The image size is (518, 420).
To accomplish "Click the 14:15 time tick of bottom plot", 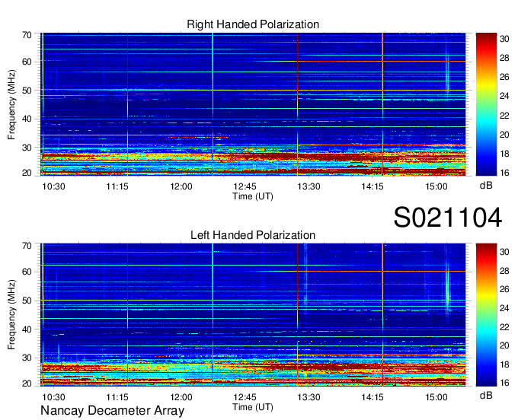I will tap(373, 397).
